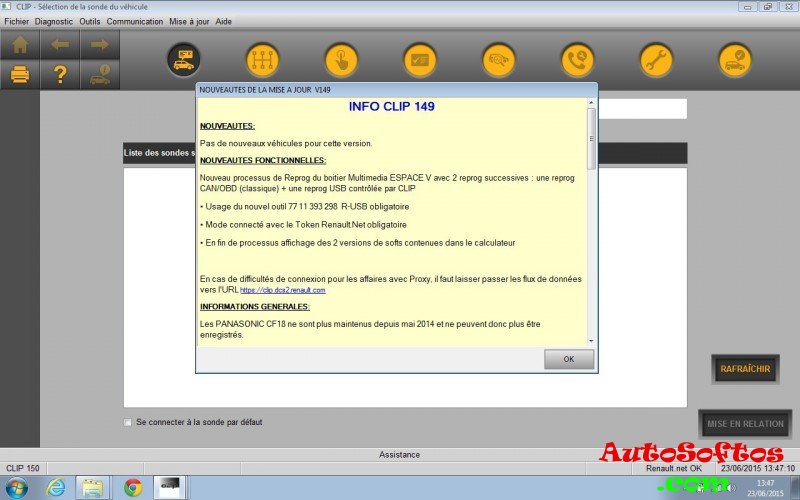Click the Print icon
Image resolution: width=800 pixels, height=500 pixels.
pyautogui.click(x=20, y=74)
